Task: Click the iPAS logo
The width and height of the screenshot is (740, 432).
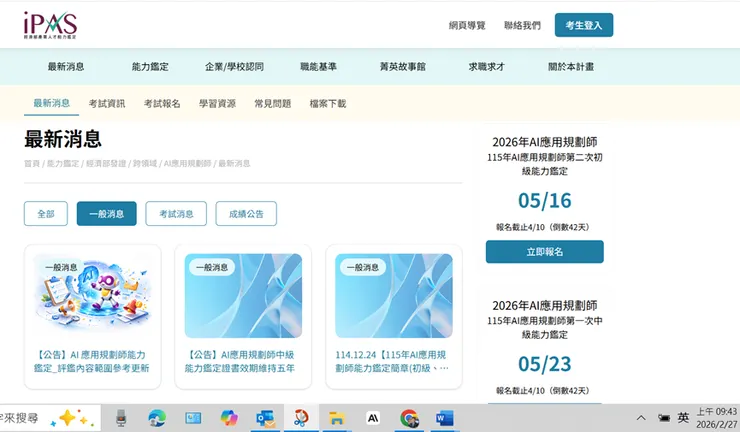Action: pyautogui.click(x=50, y=25)
